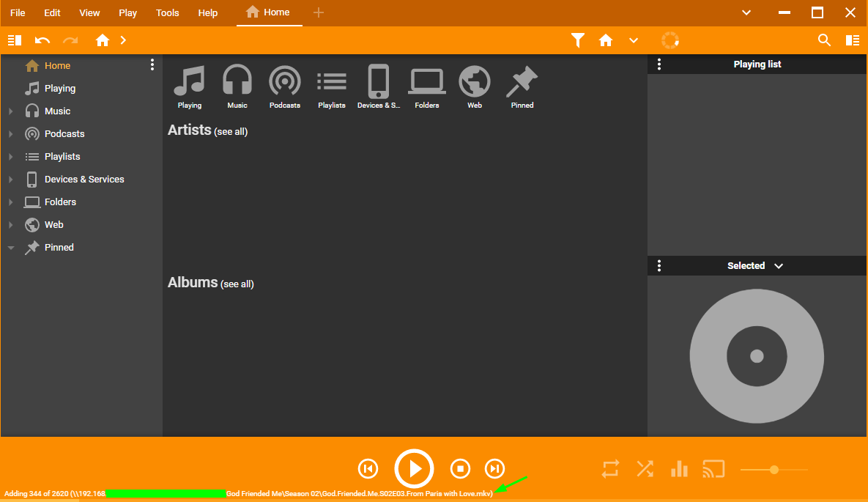Toggle repeat playback mode
This screenshot has width=868, height=502.
pos(611,469)
